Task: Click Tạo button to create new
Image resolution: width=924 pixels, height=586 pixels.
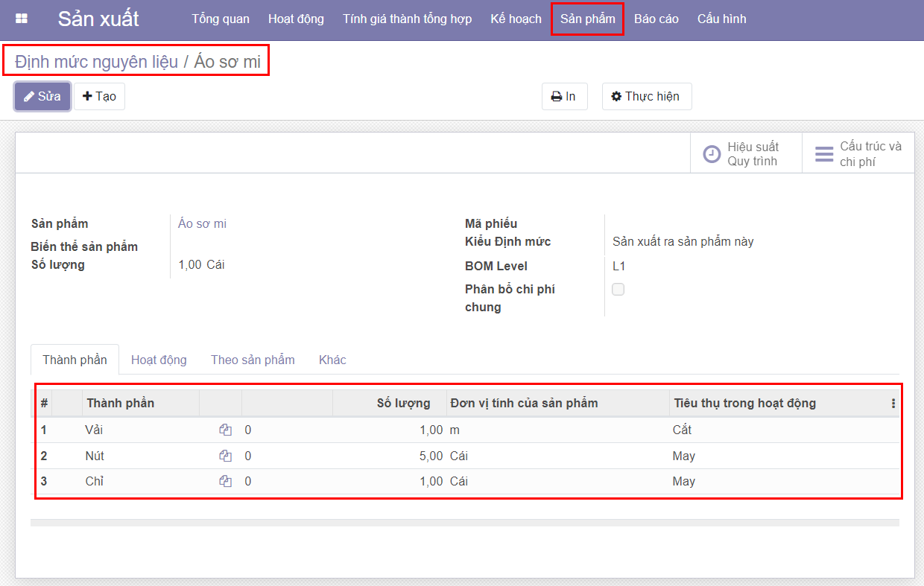Action: 99,97
